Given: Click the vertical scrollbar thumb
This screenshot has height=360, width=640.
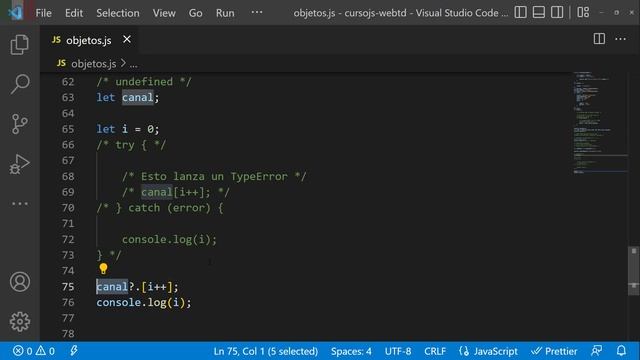Looking at the screenshot, I should tap(633, 271).
